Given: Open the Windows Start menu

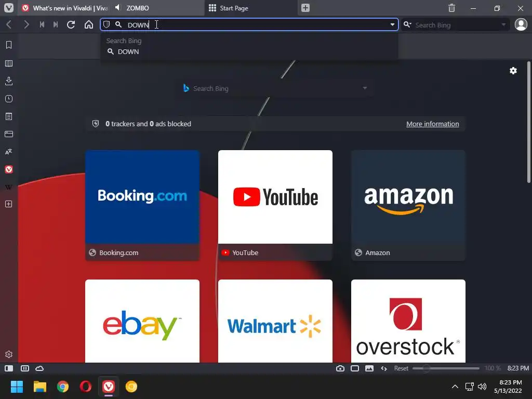Looking at the screenshot, I should point(17,387).
